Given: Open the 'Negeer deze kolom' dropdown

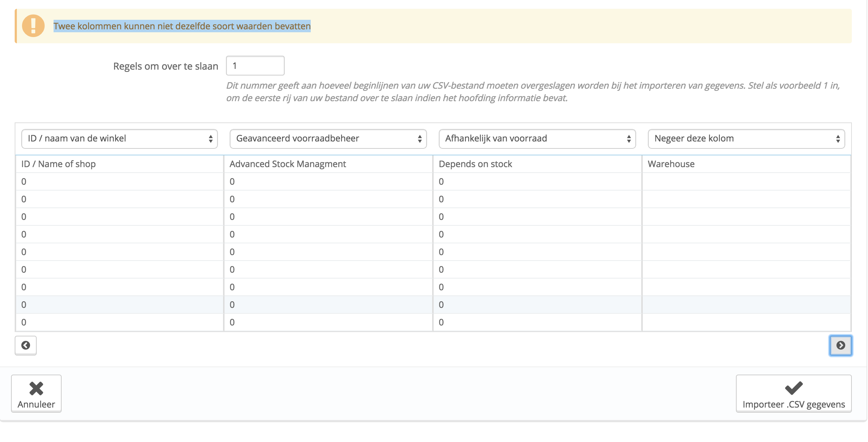Looking at the screenshot, I should point(746,139).
